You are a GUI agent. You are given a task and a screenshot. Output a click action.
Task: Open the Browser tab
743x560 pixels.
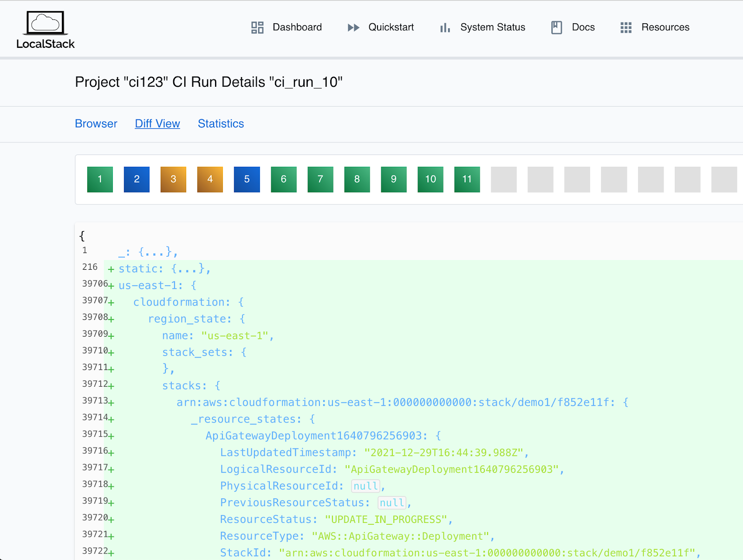click(96, 124)
